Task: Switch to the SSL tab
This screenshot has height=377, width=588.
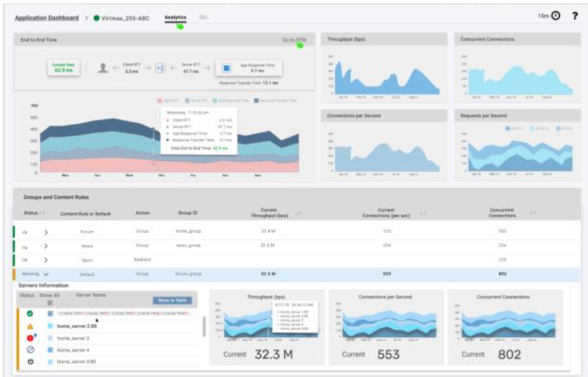Action: [x=204, y=18]
